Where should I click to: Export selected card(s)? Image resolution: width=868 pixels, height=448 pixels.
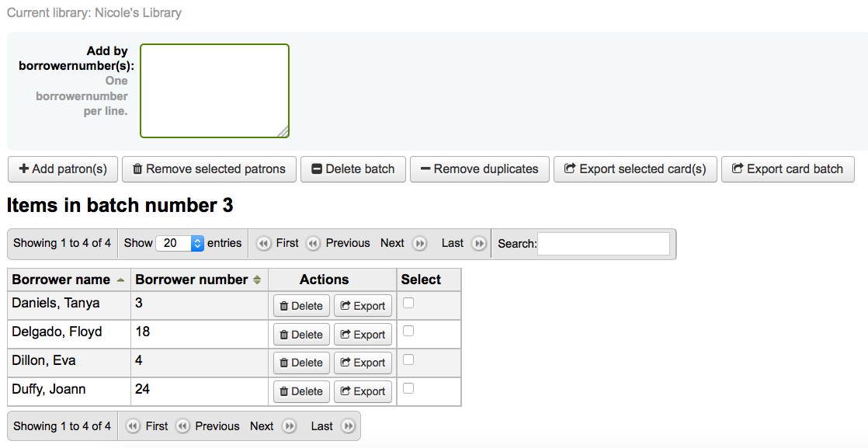[x=634, y=169]
